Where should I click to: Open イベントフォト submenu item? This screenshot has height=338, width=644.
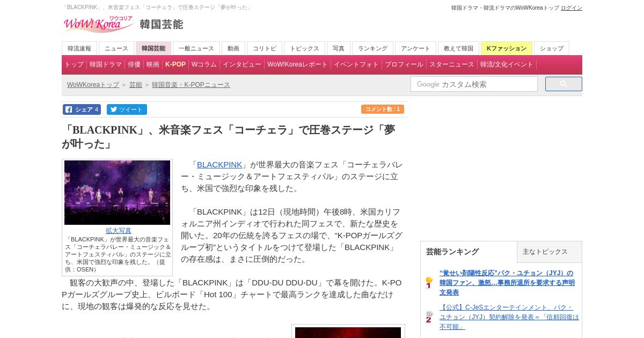tap(356, 64)
